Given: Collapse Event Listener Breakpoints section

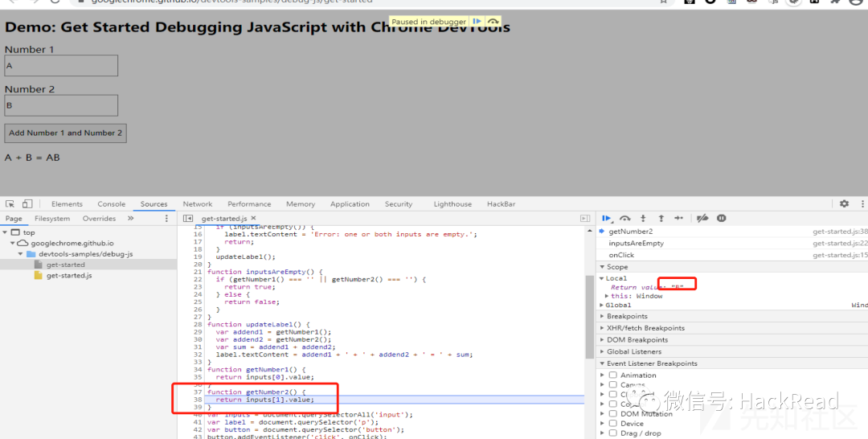Looking at the screenshot, I should [x=602, y=363].
